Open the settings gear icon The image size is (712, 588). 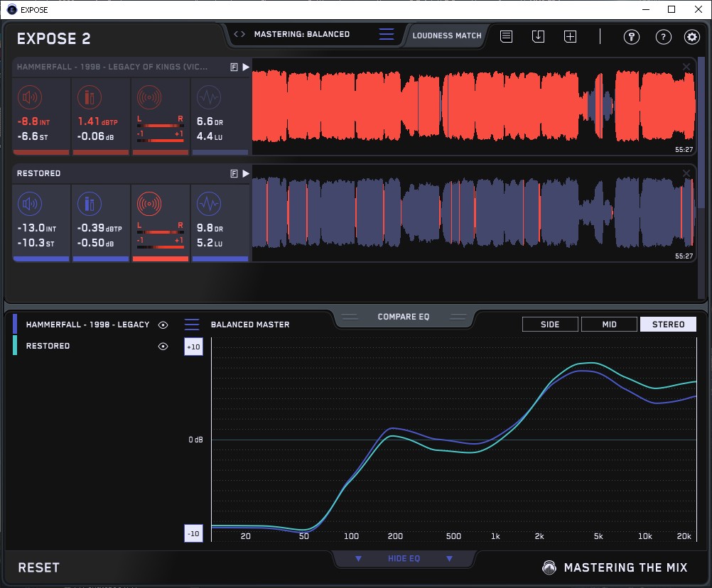[691, 37]
